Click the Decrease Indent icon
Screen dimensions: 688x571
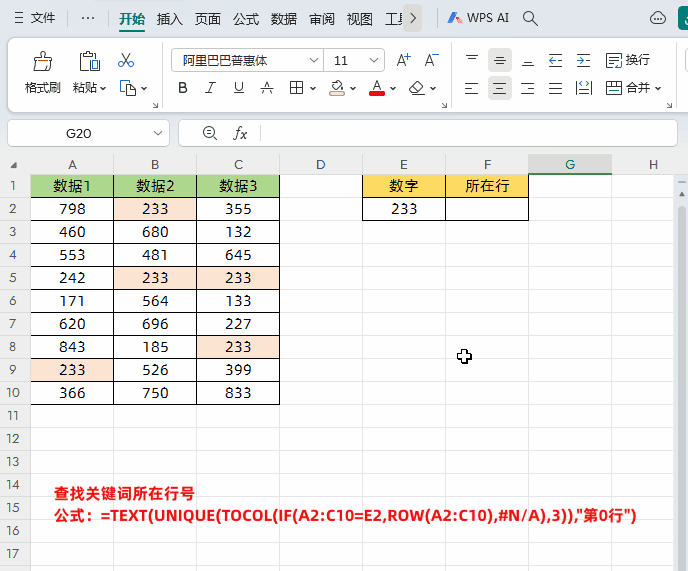point(555,60)
